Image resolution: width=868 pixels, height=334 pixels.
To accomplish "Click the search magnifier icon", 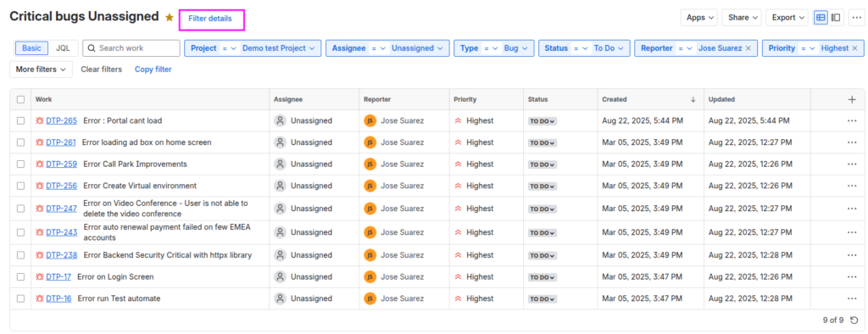I will coord(92,48).
